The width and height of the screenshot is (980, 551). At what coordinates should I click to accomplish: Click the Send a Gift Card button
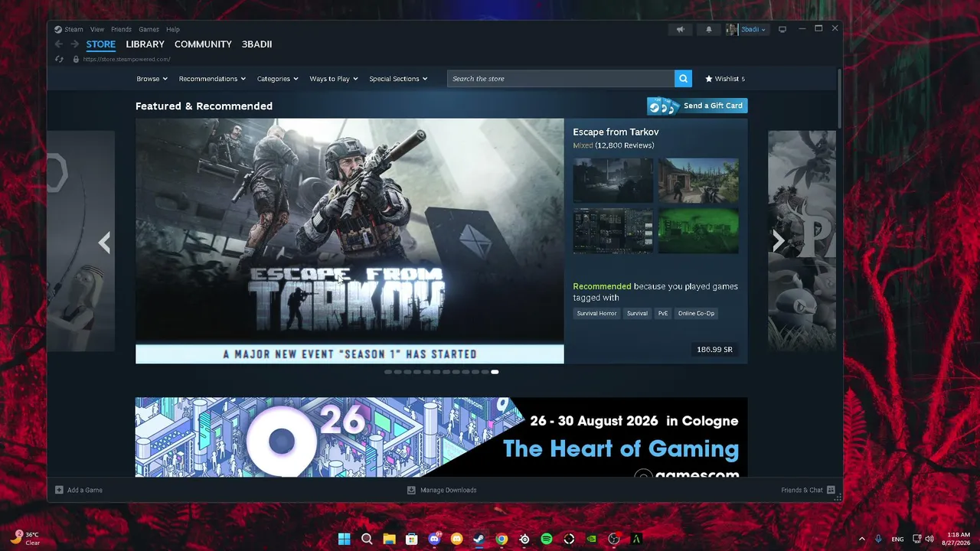(697, 106)
